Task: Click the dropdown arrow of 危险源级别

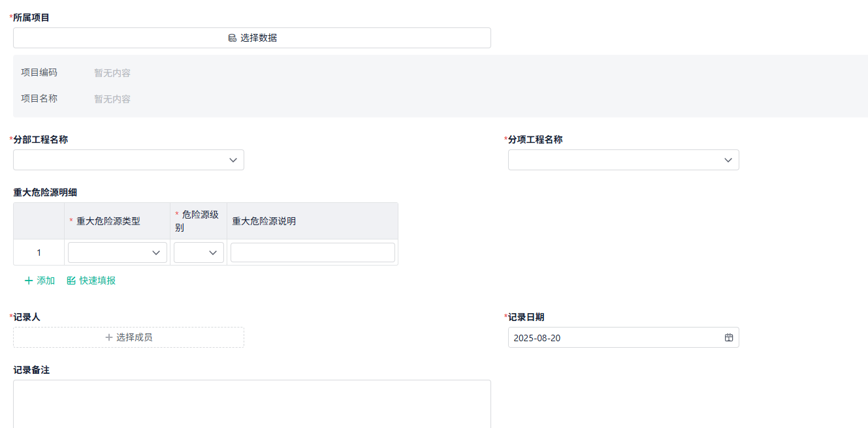Action: [214, 252]
